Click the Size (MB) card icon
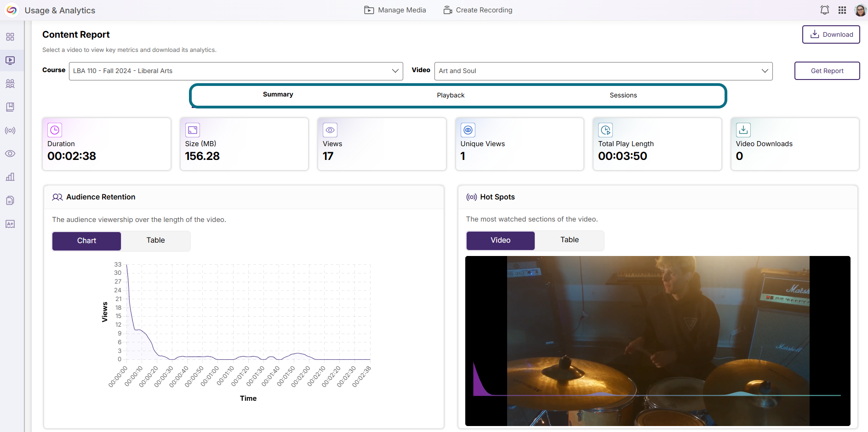Image resolution: width=868 pixels, height=432 pixels. click(x=193, y=130)
